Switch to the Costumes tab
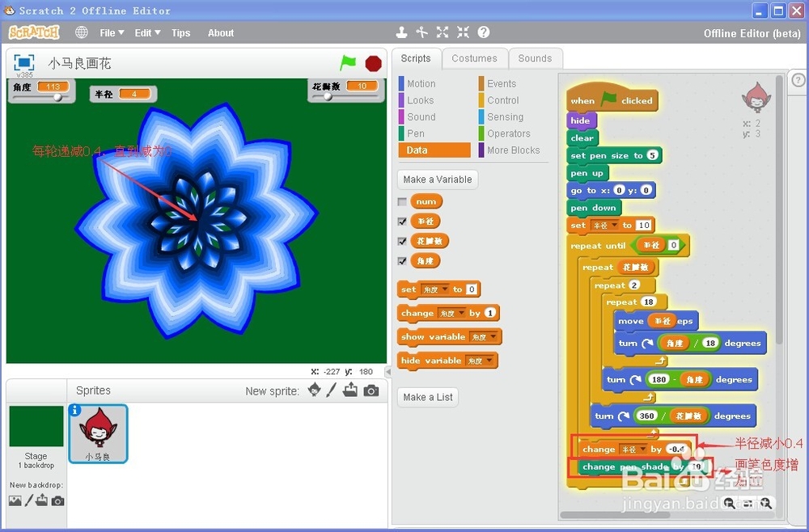 tap(475, 58)
